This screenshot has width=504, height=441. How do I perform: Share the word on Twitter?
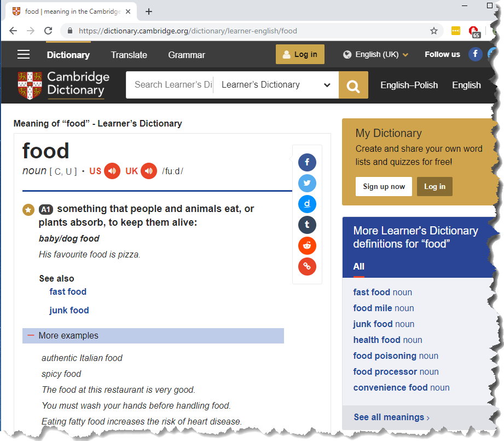click(x=307, y=183)
